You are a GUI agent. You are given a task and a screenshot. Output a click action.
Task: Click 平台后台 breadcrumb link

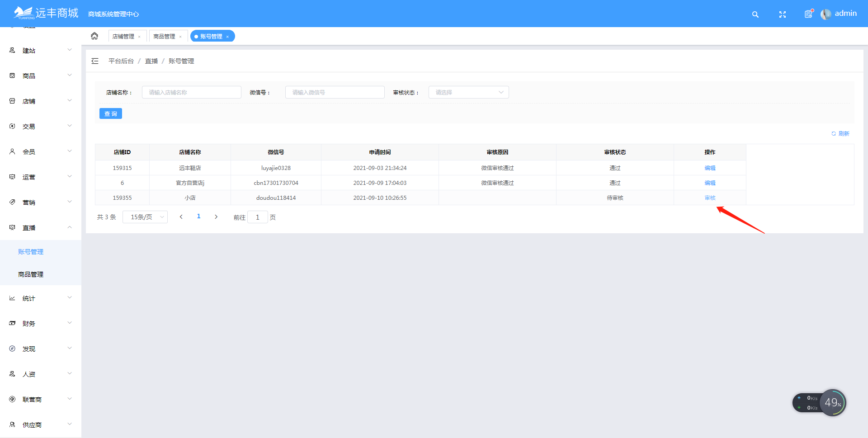click(x=121, y=61)
